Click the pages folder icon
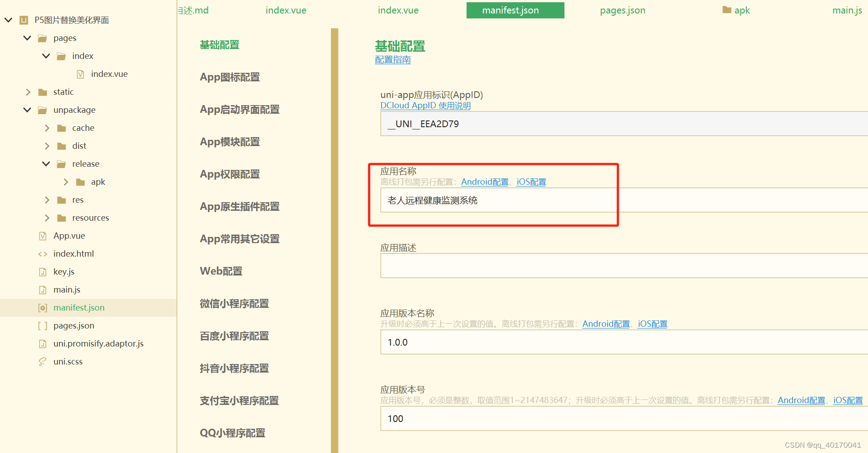This screenshot has height=453, width=868. pyautogui.click(x=43, y=38)
